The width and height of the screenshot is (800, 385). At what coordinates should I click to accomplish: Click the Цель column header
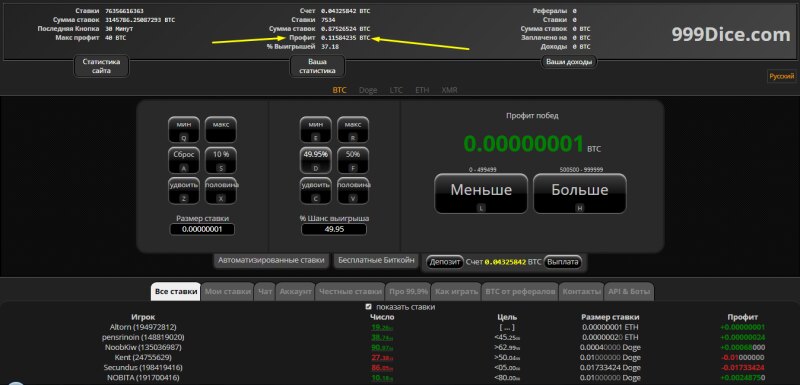pyautogui.click(x=507, y=317)
